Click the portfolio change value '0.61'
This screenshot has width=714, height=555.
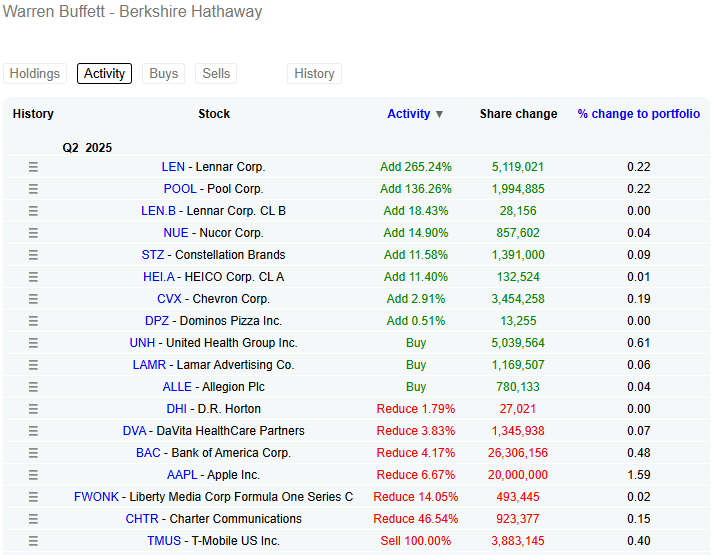638,343
